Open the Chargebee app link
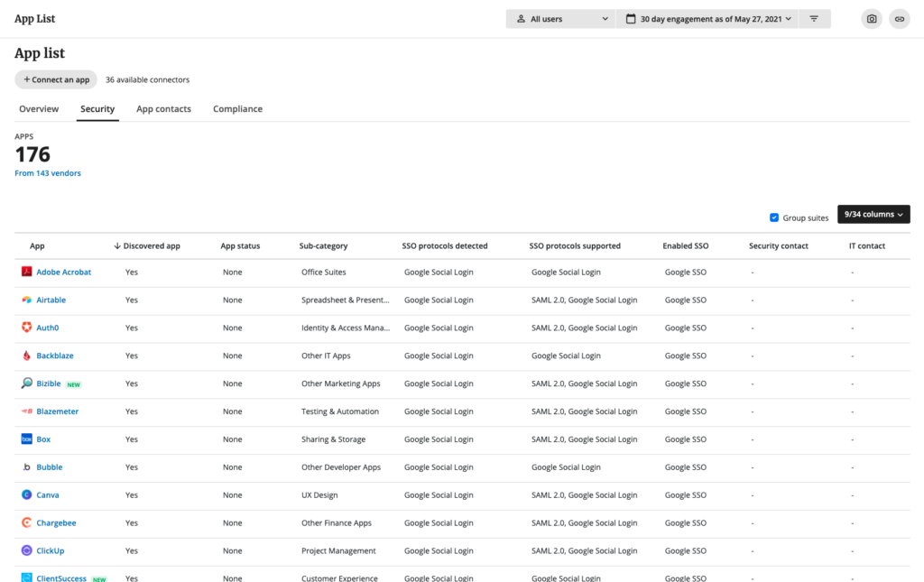 click(56, 523)
